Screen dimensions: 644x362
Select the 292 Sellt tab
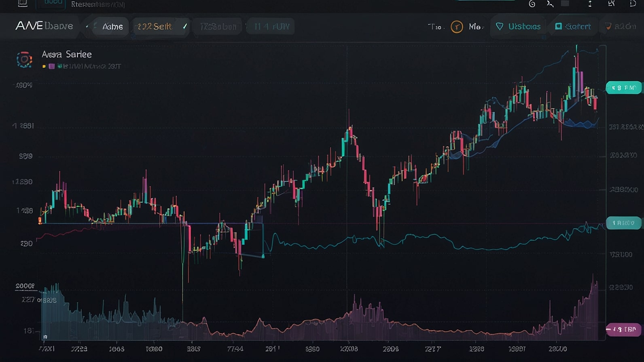(x=161, y=27)
